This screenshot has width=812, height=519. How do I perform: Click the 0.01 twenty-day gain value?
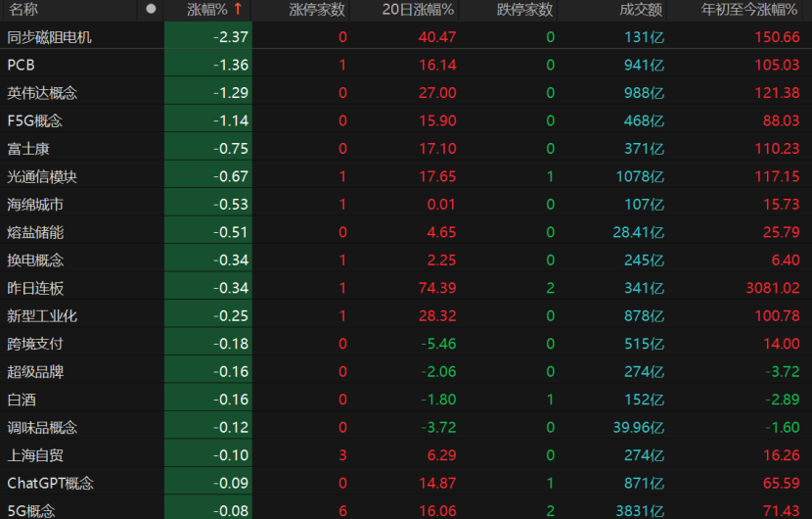tap(441, 205)
